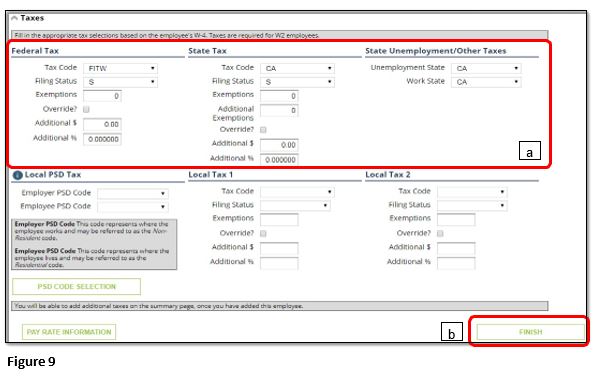Check Local Tax 1 Override checkbox
The width and height of the screenshot is (595, 376).
(x=263, y=233)
